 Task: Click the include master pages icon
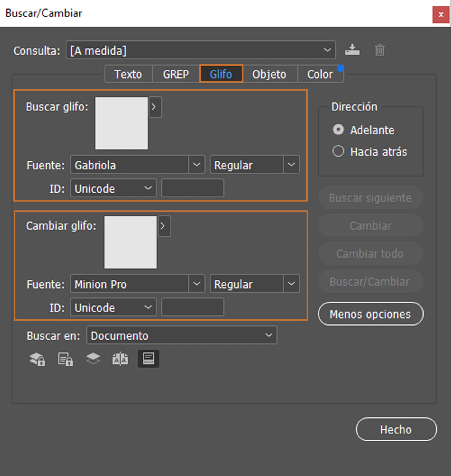pos(121,359)
